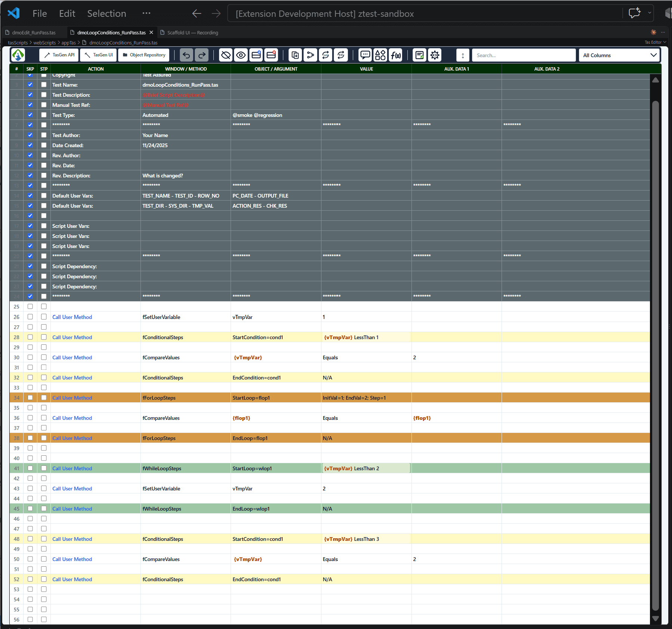Expand the Tas Editor dropdown
The height and width of the screenshot is (629, 672).
(655, 43)
